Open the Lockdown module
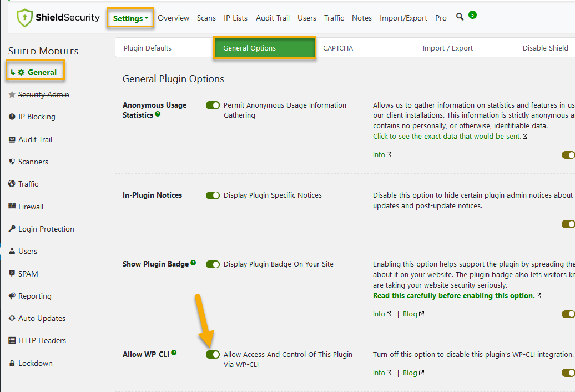 click(x=35, y=363)
